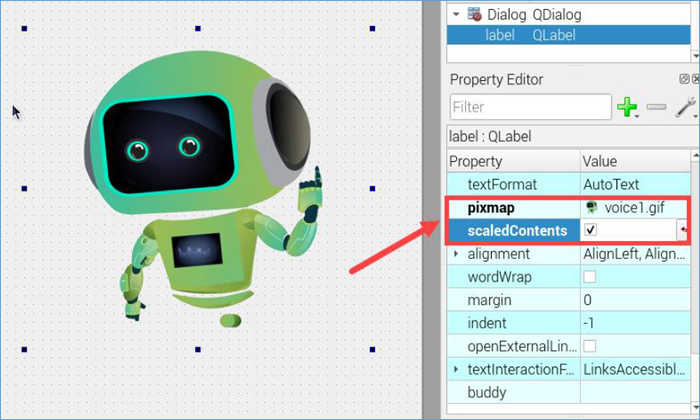Image resolution: width=700 pixels, height=420 pixels.
Task: Click the left-middle selection handle of label
Action: click(x=24, y=189)
